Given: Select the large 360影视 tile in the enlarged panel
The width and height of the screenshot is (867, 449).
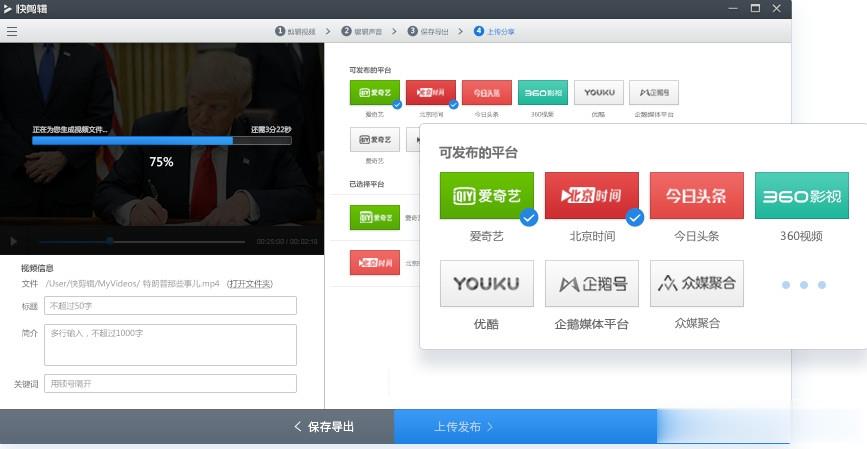Looking at the screenshot, I should tap(802, 195).
